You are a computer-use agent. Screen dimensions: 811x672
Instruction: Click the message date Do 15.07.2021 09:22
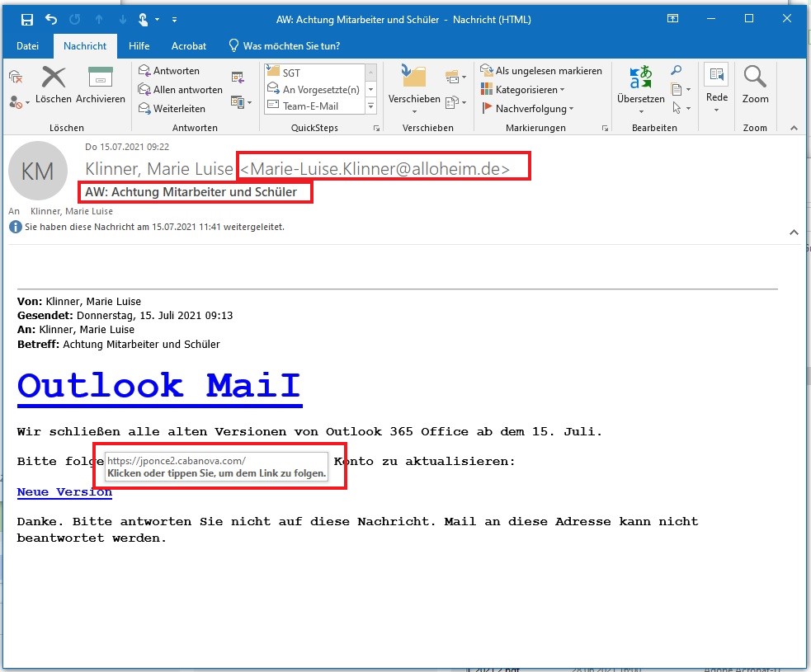(x=127, y=147)
